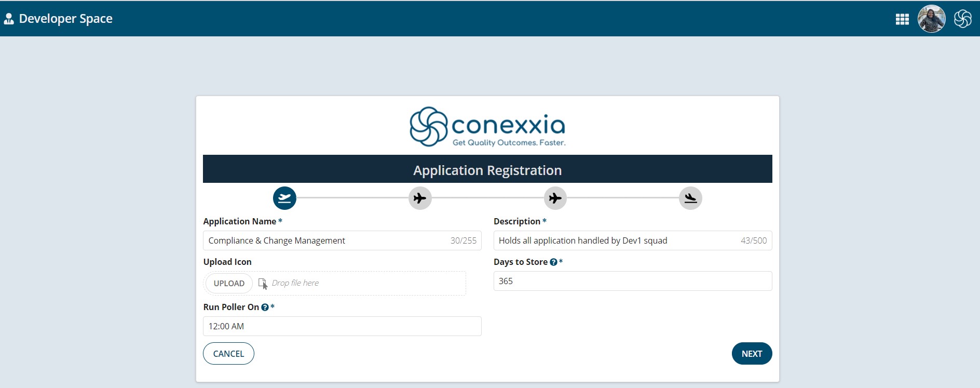The image size is (980, 388).
Task: Show Run Poller On help icon
Action: coord(265,307)
